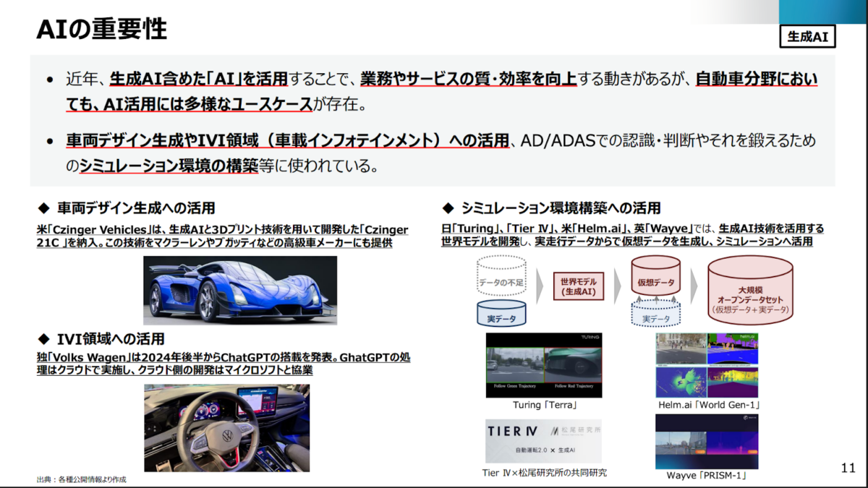The image size is (868, 488).
Task: Select the dashed データの不足 cylinder
Action: tap(501, 278)
